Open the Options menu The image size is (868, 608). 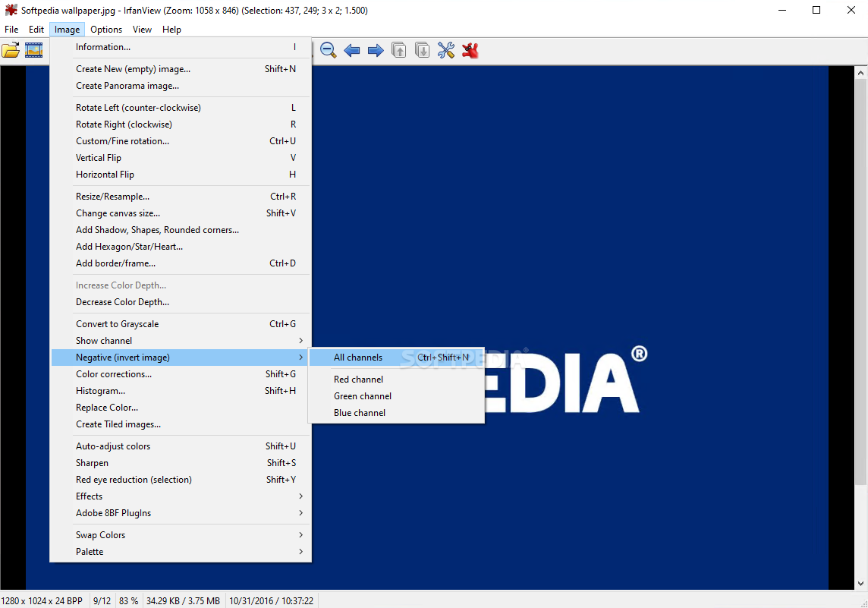tap(106, 30)
